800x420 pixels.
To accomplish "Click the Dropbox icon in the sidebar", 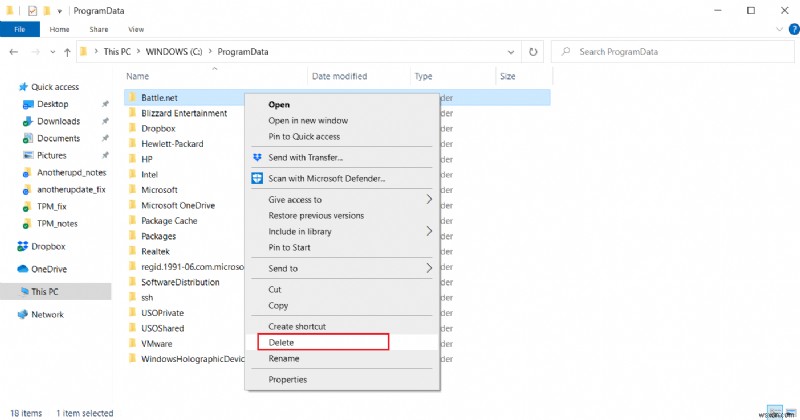I will coord(24,246).
